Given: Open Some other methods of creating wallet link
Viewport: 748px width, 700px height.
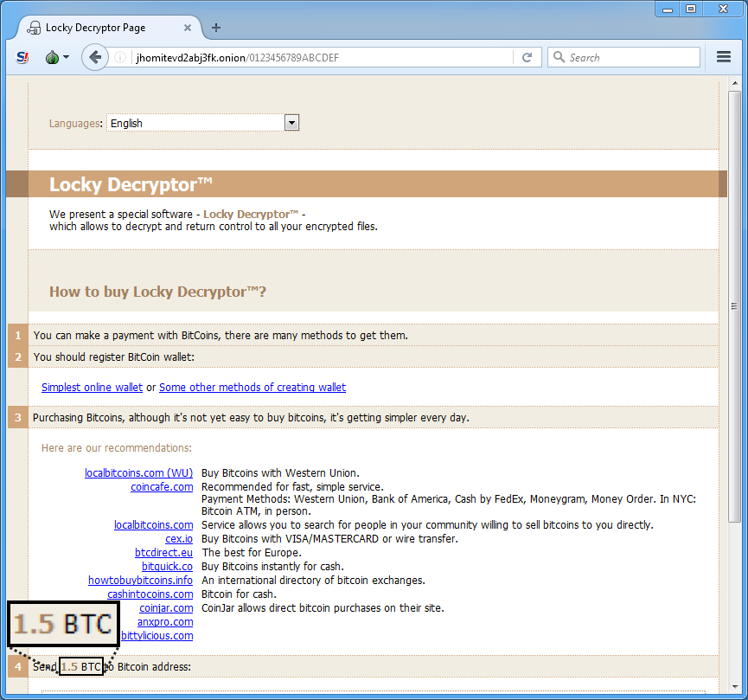Looking at the screenshot, I should click(x=253, y=388).
